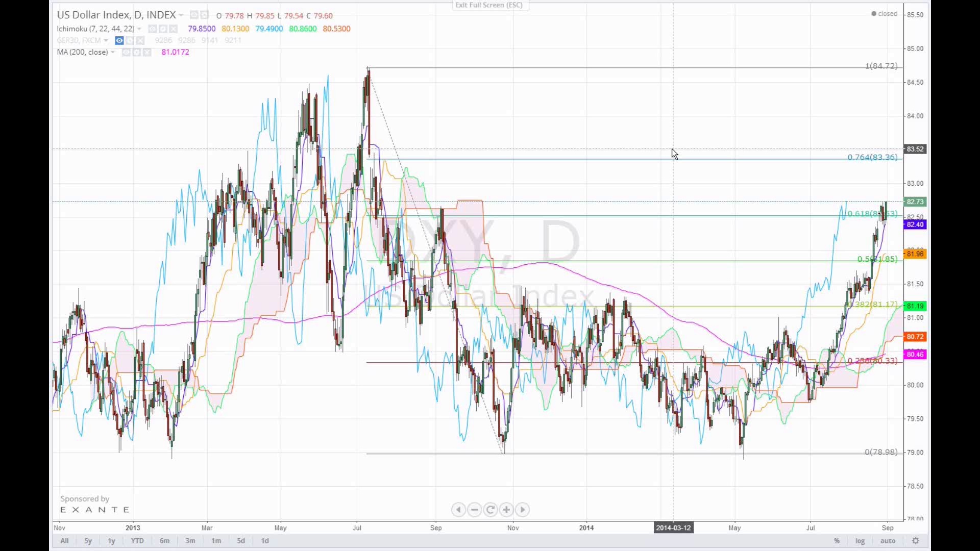Remove the Ichimoku indicator with X
This screenshot has height=551, width=980.
(174, 29)
